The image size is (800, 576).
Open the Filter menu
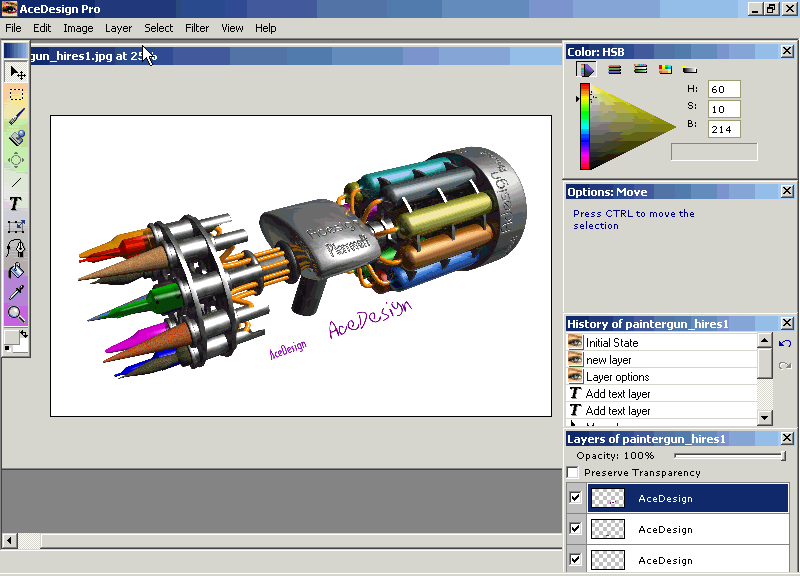[x=197, y=28]
